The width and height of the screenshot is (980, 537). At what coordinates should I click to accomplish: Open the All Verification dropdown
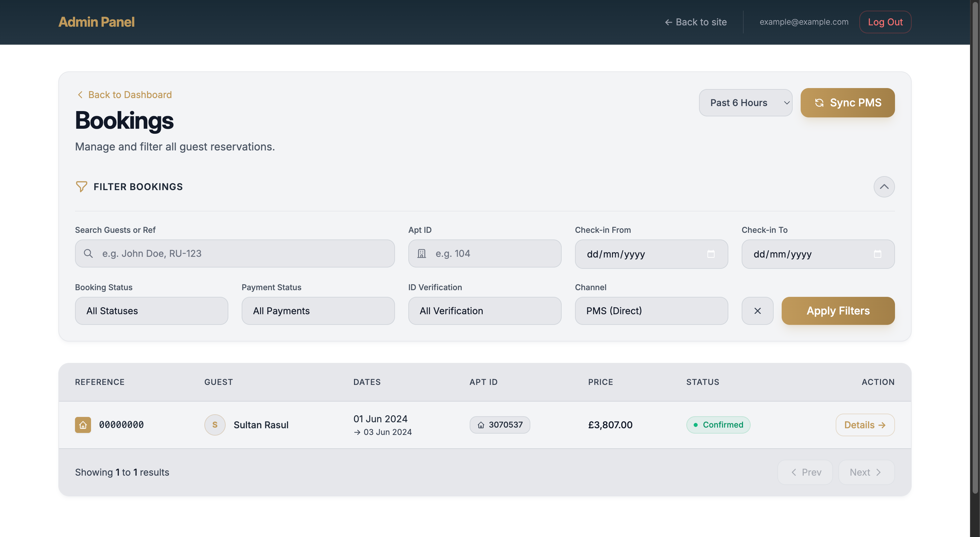[x=485, y=311]
